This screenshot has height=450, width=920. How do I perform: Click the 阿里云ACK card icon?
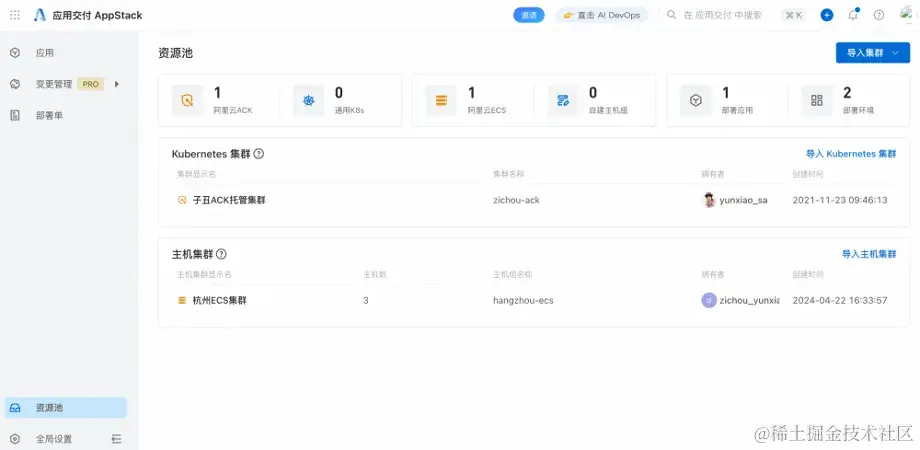coord(187,100)
